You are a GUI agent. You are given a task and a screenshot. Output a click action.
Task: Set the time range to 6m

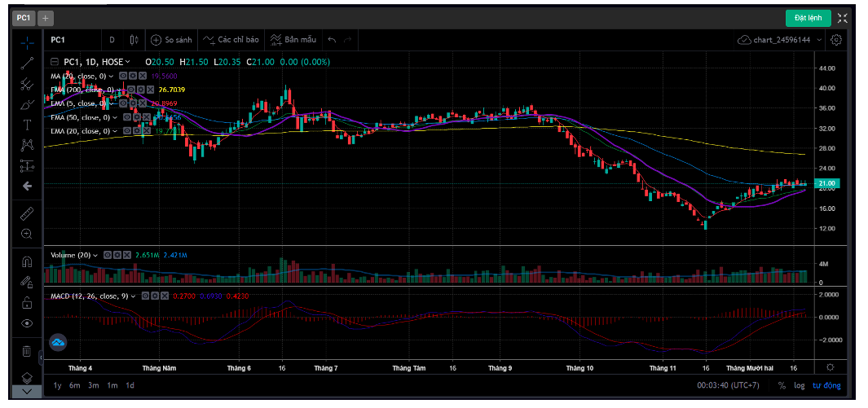click(x=75, y=385)
